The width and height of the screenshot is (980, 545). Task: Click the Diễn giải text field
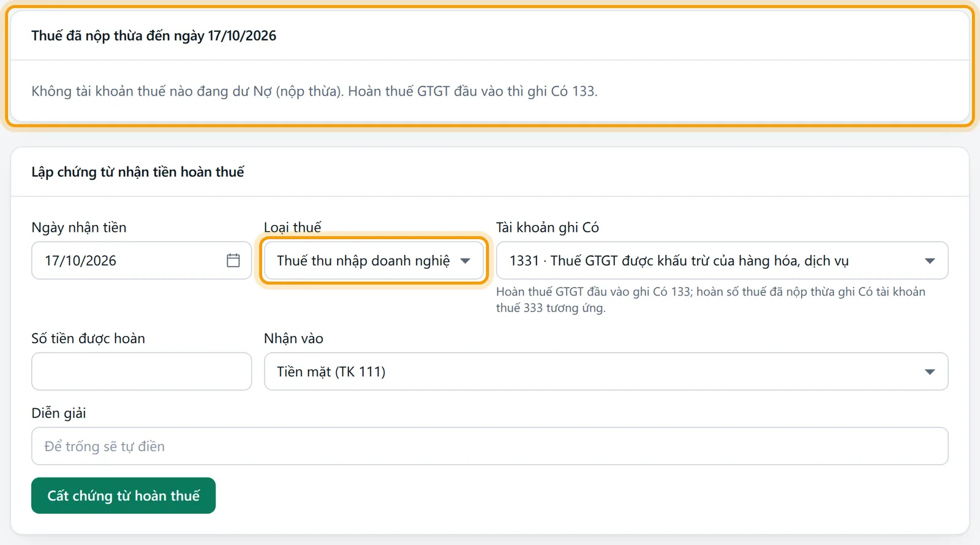coord(490,446)
